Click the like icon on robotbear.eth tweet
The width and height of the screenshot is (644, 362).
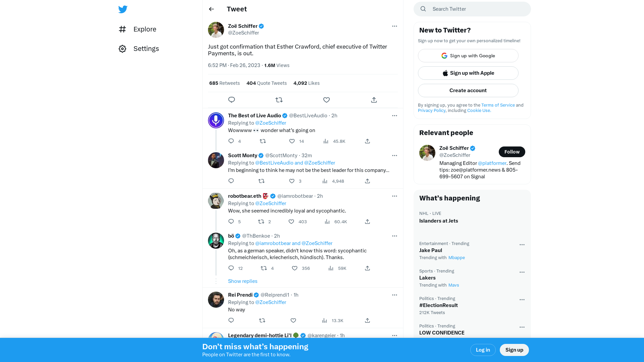pyautogui.click(x=291, y=222)
